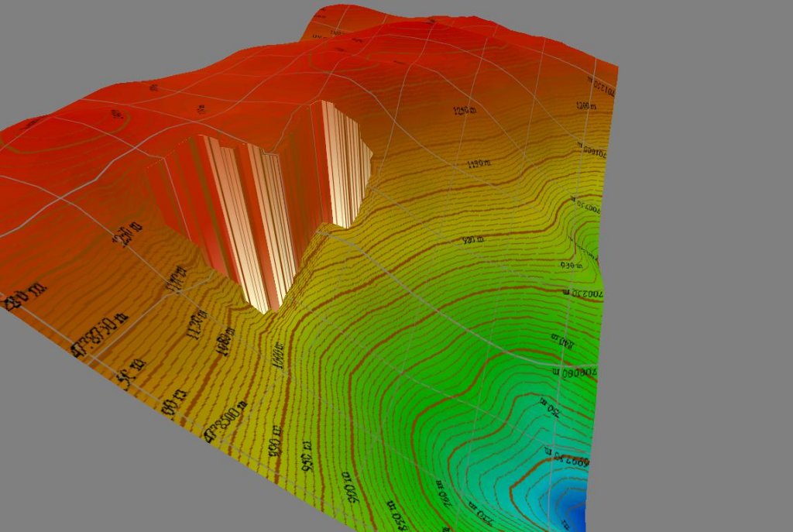The width and height of the screenshot is (793, 532).
Task: Click the 840 m contour label
Action: pyautogui.click(x=562, y=340)
